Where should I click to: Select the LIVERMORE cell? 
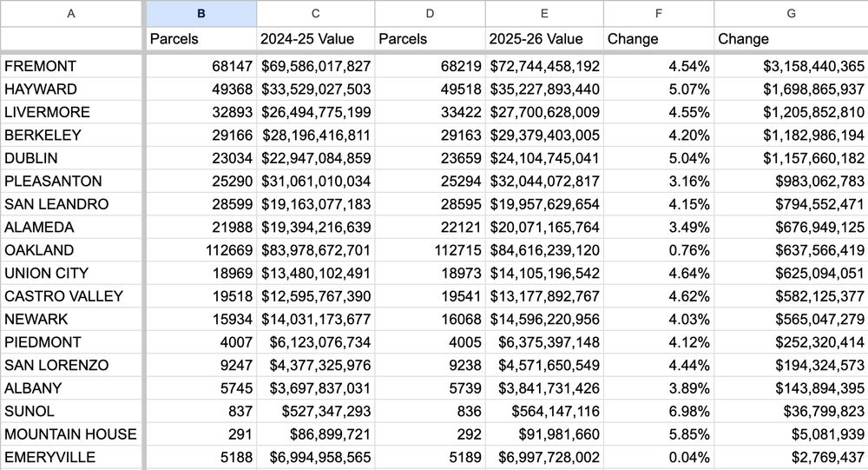[x=71, y=112]
